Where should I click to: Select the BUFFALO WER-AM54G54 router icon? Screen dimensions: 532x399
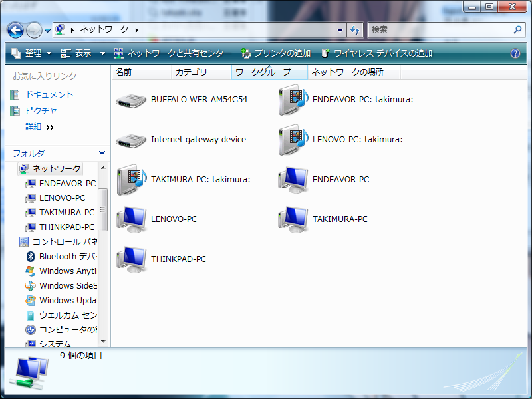pyautogui.click(x=131, y=100)
